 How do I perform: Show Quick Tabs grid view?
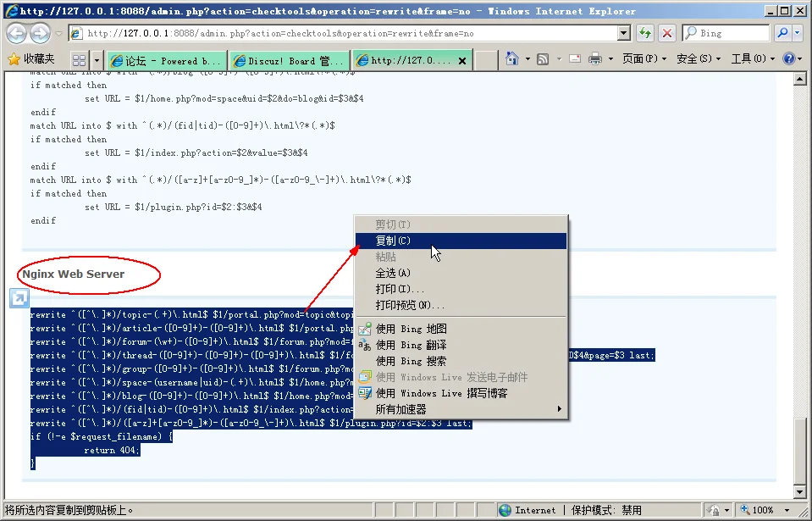click(x=80, y=61)
